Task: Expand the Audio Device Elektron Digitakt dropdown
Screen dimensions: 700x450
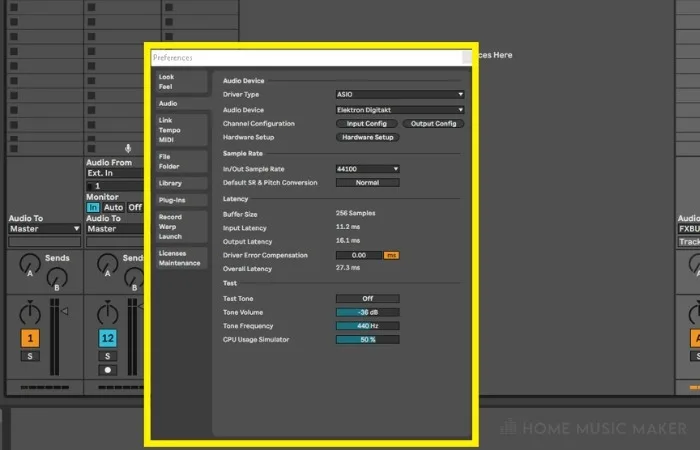Action: 400,110
